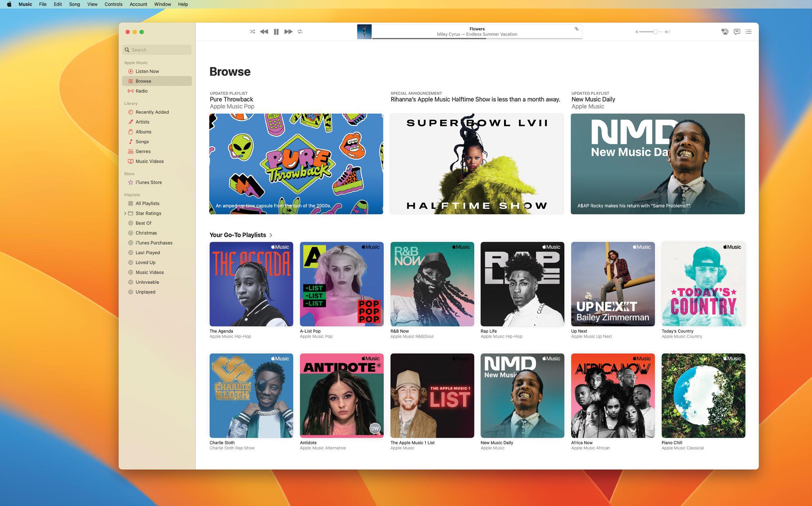The image size is (812, 506).
Task: Seek within the Flowers playback progress bar
Action: pos(477,38)
